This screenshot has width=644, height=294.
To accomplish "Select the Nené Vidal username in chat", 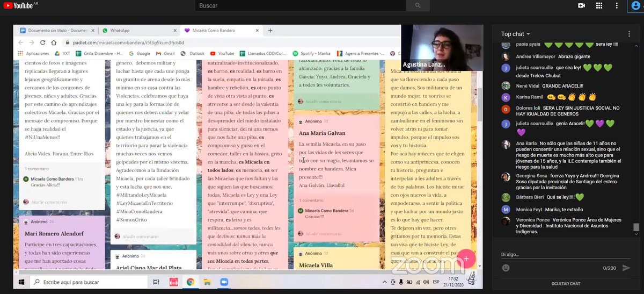I will 528,85.
